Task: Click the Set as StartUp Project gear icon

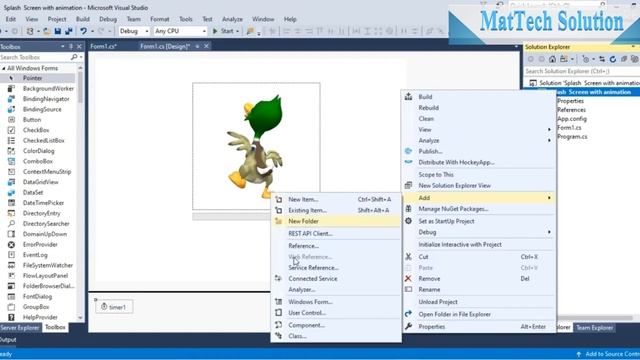Action: click(x=408, y=221)
